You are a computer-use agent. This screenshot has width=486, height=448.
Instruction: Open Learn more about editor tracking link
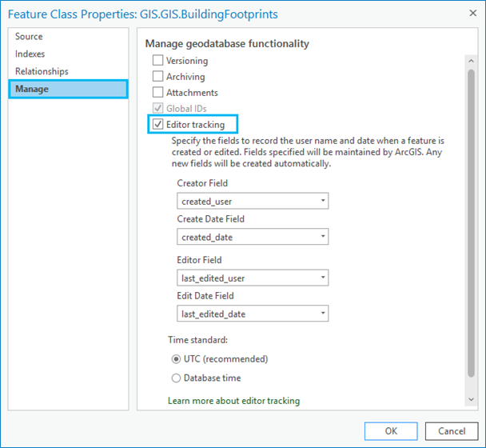(x=233, y=401)
